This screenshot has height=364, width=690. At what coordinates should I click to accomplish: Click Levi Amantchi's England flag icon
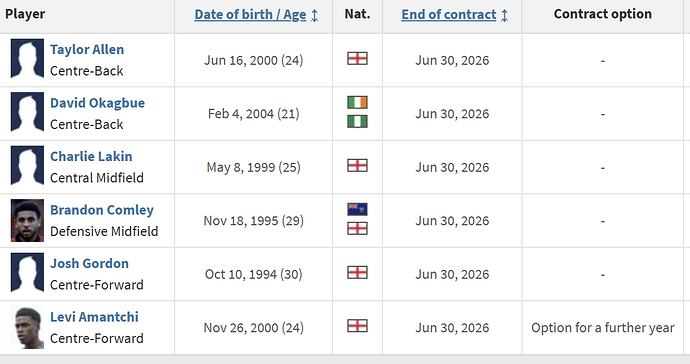(357, 326)
